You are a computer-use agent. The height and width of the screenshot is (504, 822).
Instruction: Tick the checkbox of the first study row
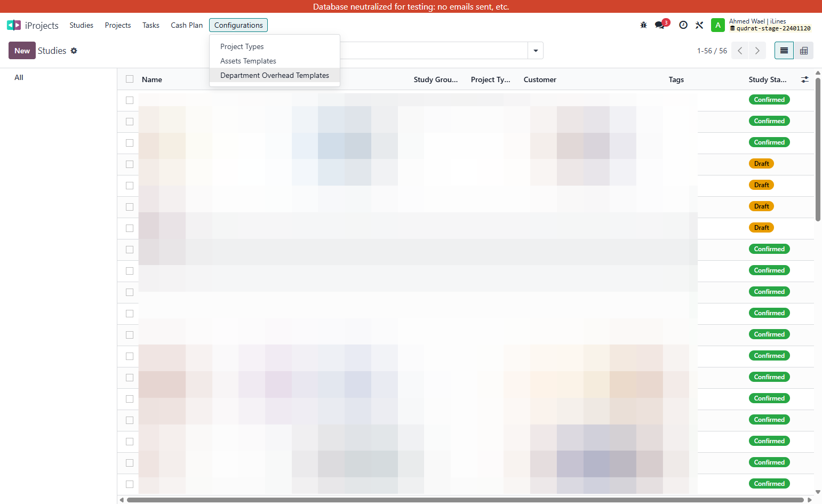click(130, 100)
